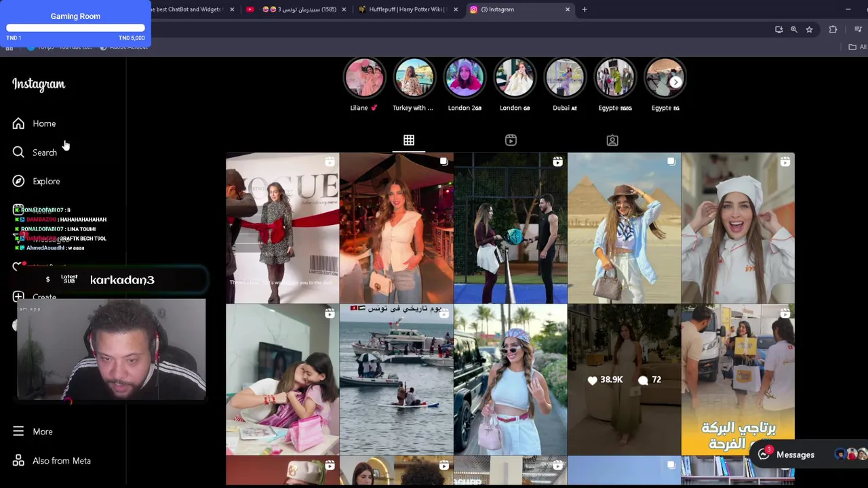Screen dimensions: 868x488
Task: Open the Liliane story highlight
Action: [x=364, y=78]
